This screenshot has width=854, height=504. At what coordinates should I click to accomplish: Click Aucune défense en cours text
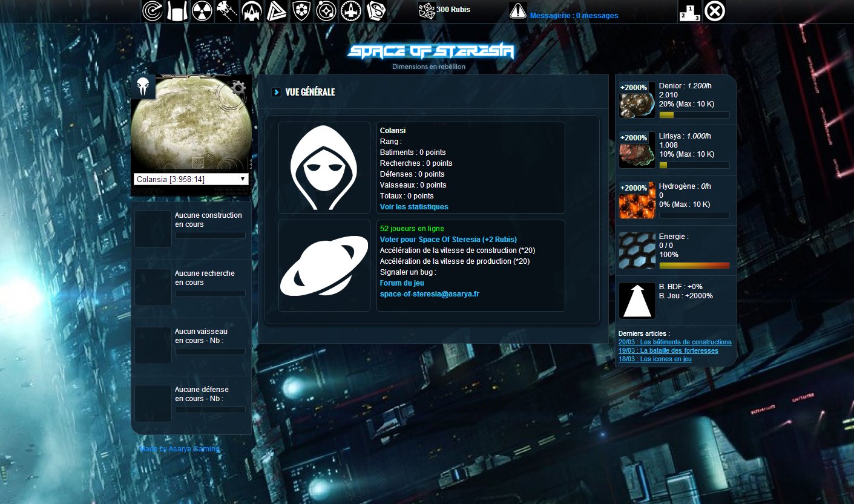point(202,394)
